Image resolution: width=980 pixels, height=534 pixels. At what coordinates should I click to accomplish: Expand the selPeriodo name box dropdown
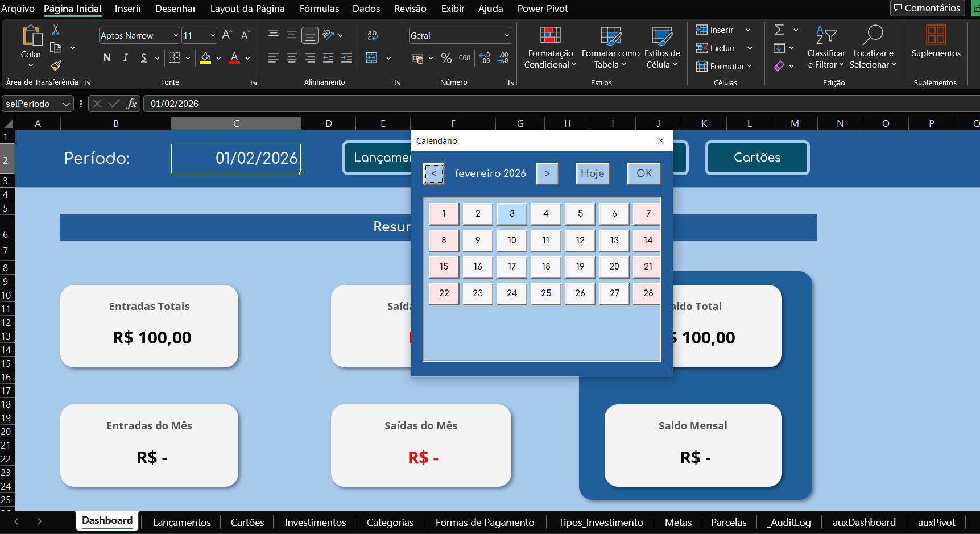[67, 104]
